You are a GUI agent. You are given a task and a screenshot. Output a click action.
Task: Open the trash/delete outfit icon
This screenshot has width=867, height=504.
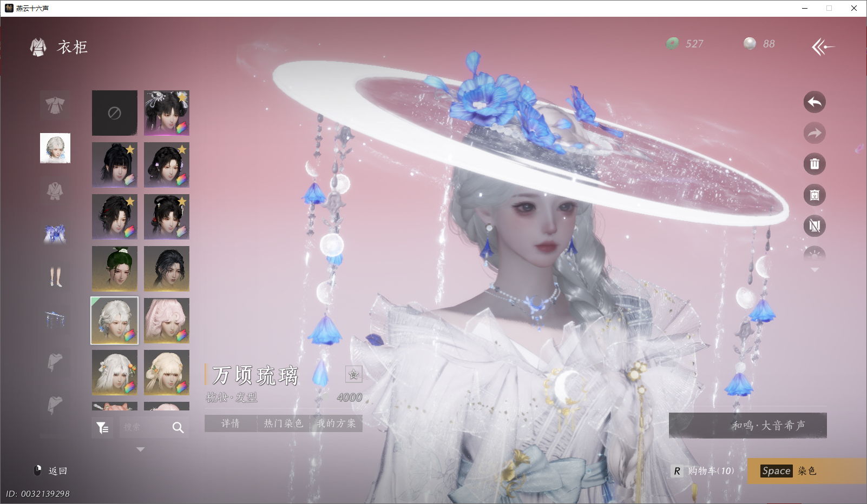coord(815,164)
